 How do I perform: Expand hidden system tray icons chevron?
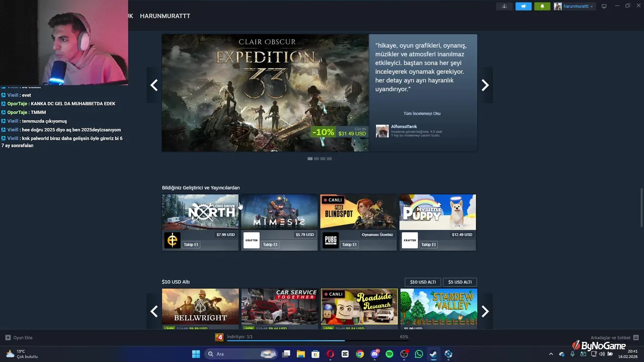click(x=551, y=354)
